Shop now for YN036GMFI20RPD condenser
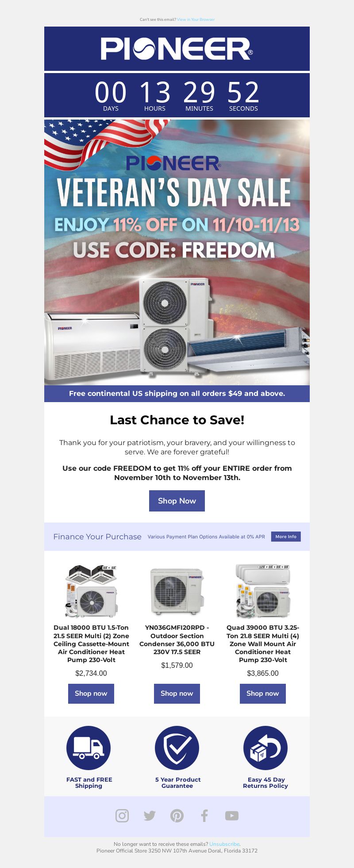 click(x=177, y=694)
